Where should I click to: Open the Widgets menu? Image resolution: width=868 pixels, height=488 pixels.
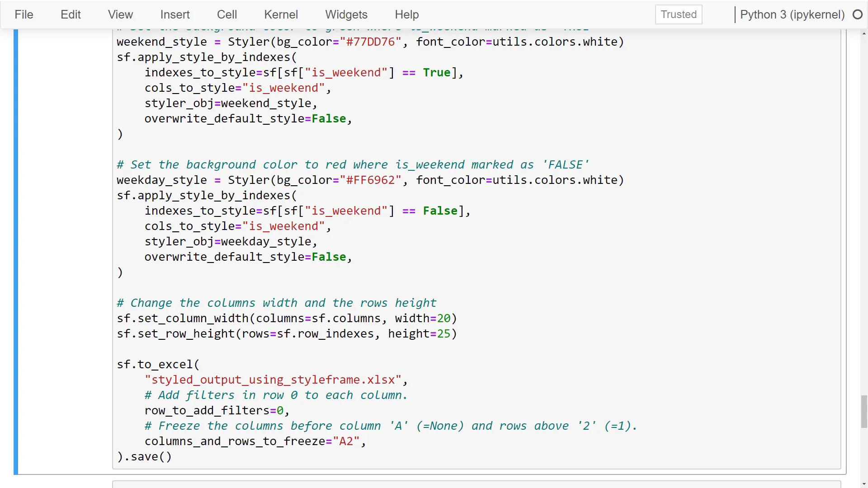(x=346, y=14)
